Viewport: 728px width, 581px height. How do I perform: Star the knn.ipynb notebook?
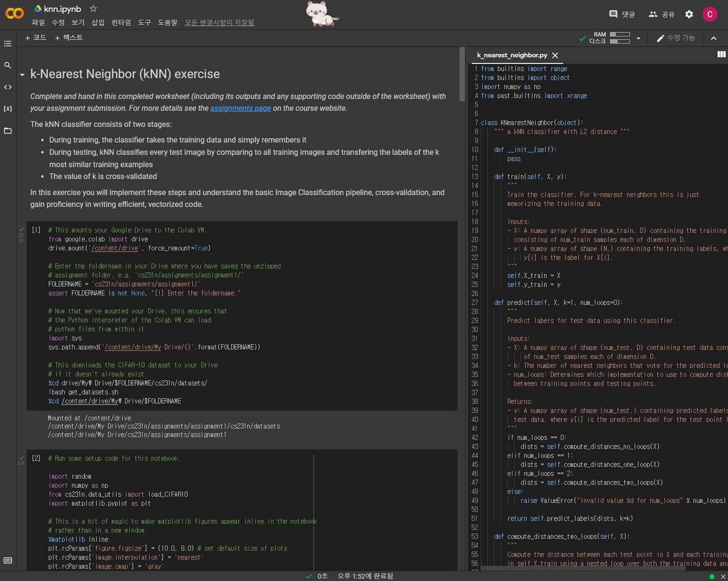pos(93,9)
